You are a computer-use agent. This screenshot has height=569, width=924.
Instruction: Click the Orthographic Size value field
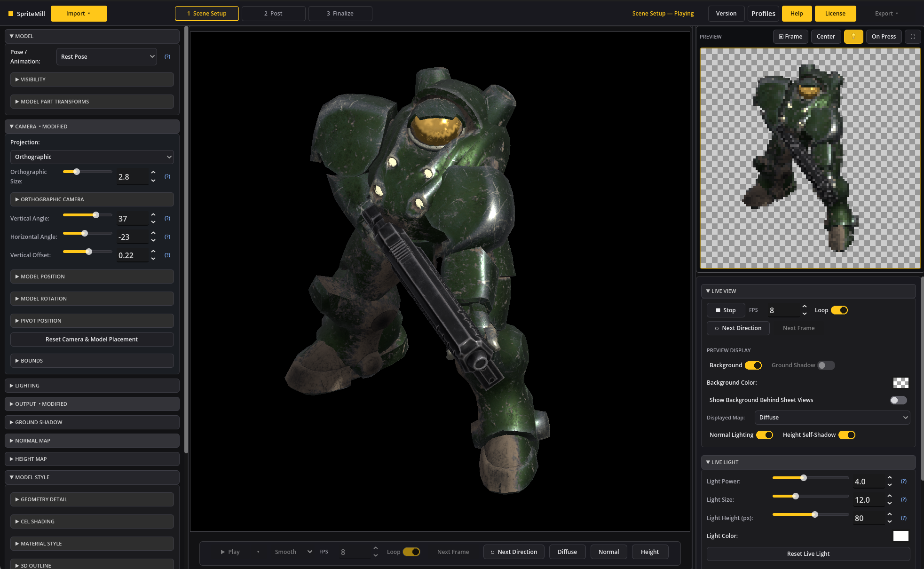(133, 177)
